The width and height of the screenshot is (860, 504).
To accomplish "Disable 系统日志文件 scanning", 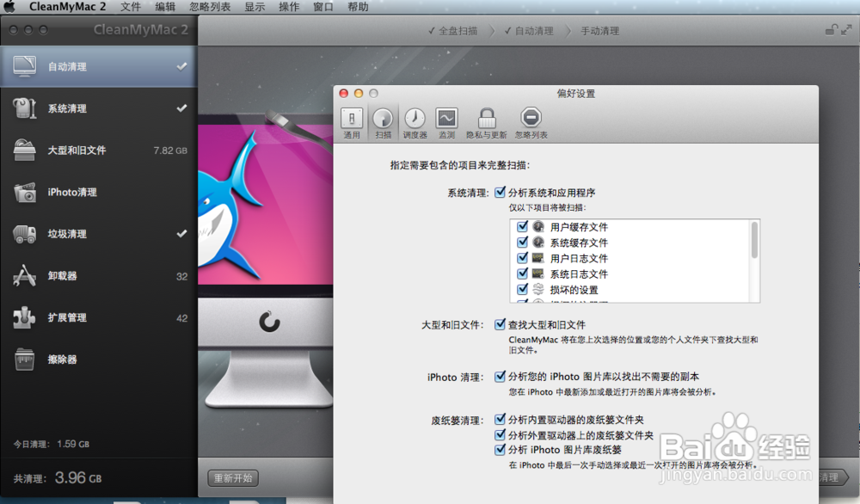I will point(522,274).
